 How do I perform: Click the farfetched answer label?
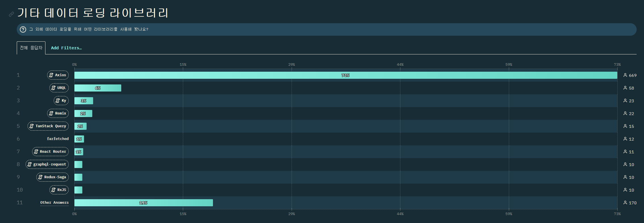click(x=58, y=139)
